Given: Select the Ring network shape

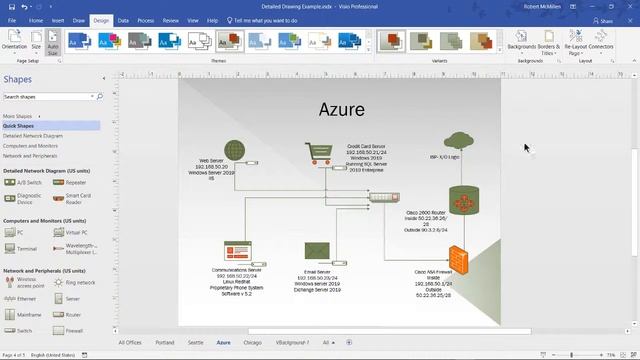Looking at the screenshot, I should [x=74, y=282].
